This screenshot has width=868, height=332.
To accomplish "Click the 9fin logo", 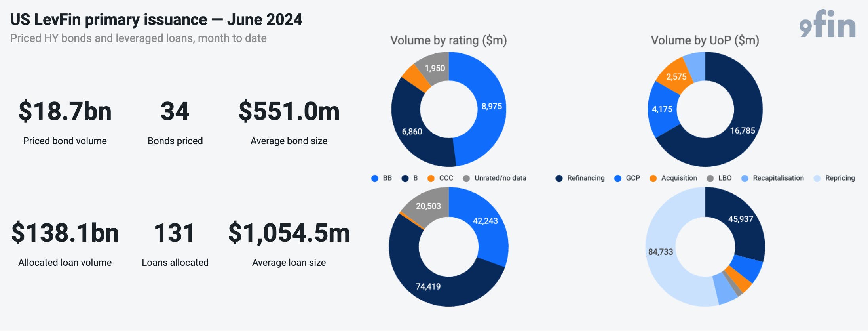I will pos(827,24).
